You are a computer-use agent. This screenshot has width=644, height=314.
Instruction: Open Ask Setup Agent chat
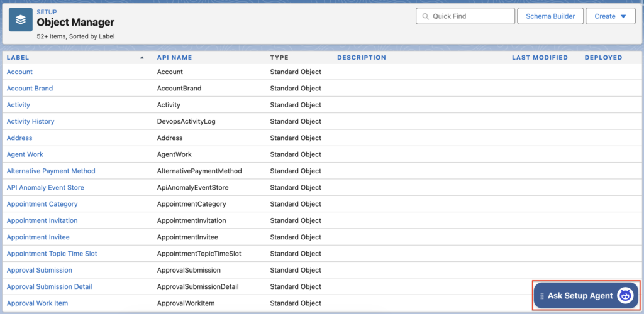(586, 296)
